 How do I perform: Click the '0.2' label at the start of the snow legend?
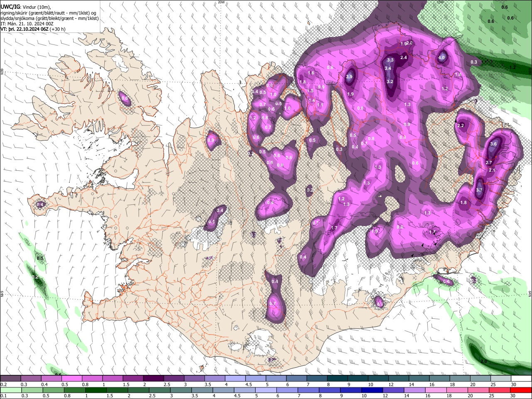4,384
